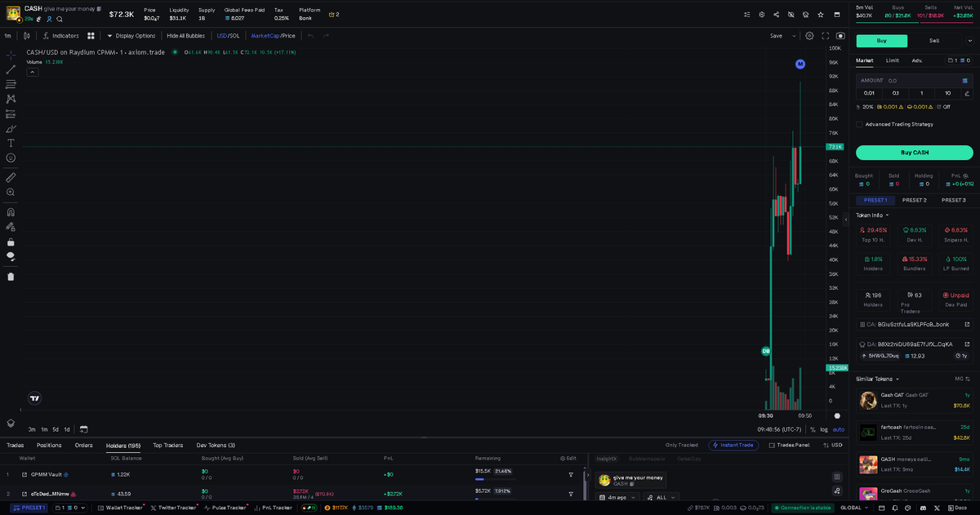Switch to the Trades tab
This screenshot has height=515, width=980.
(x=15, y=445)
